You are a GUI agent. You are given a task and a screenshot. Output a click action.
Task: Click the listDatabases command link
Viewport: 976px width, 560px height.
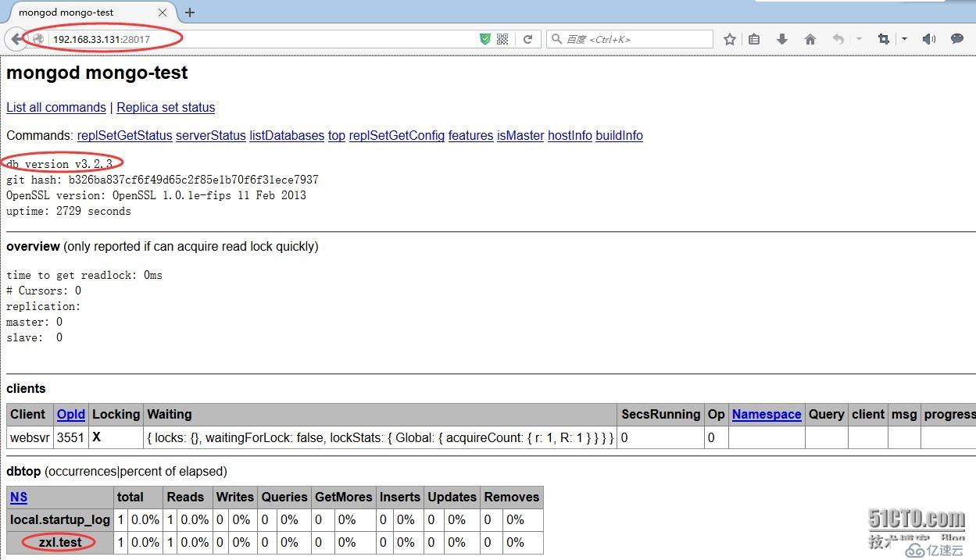287,136
